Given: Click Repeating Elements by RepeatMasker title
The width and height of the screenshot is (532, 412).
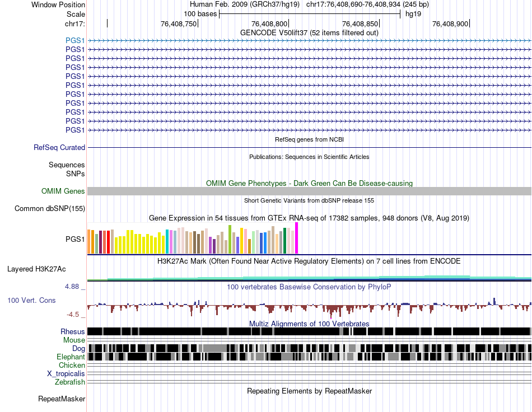Looking at the screenshot, I should [x=309, y=391].
